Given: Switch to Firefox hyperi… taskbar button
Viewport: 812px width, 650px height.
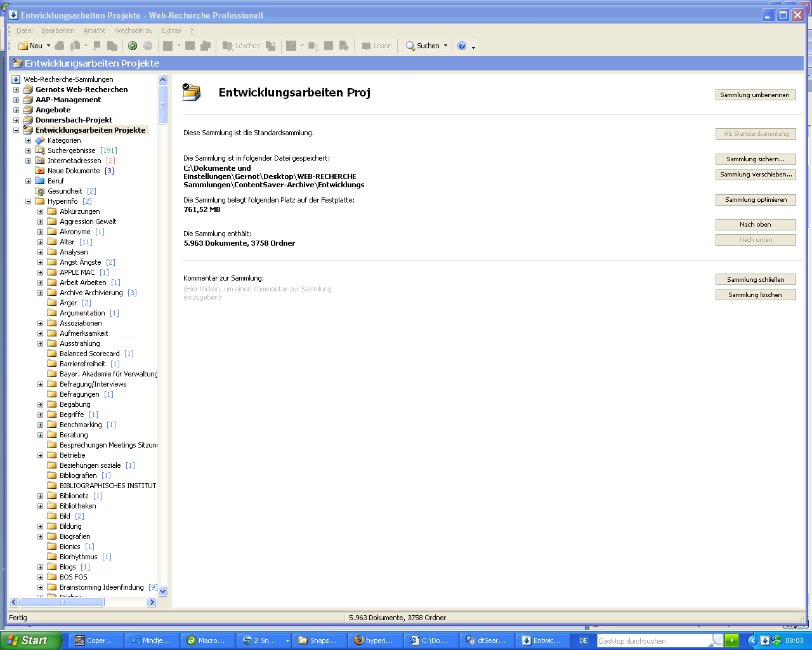Looking at the screenshot, I should [375, 640].
